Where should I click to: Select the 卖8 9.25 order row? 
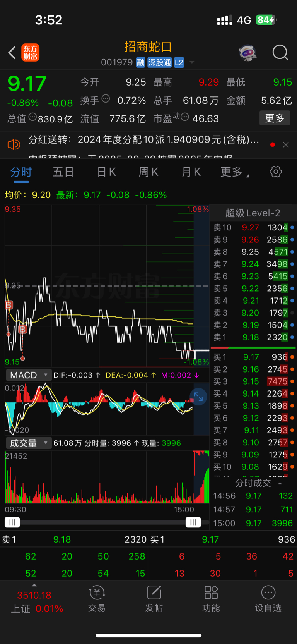point(253,252)
